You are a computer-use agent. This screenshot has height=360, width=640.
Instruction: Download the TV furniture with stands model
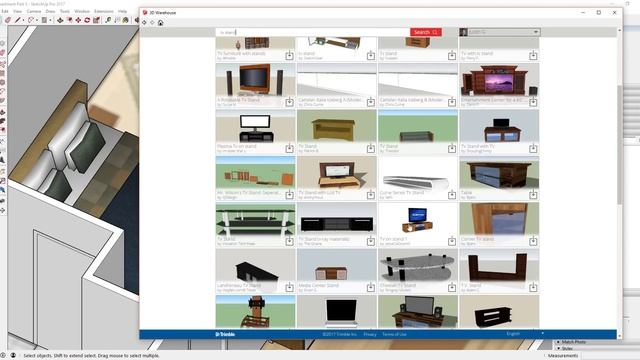pos(289,55)
